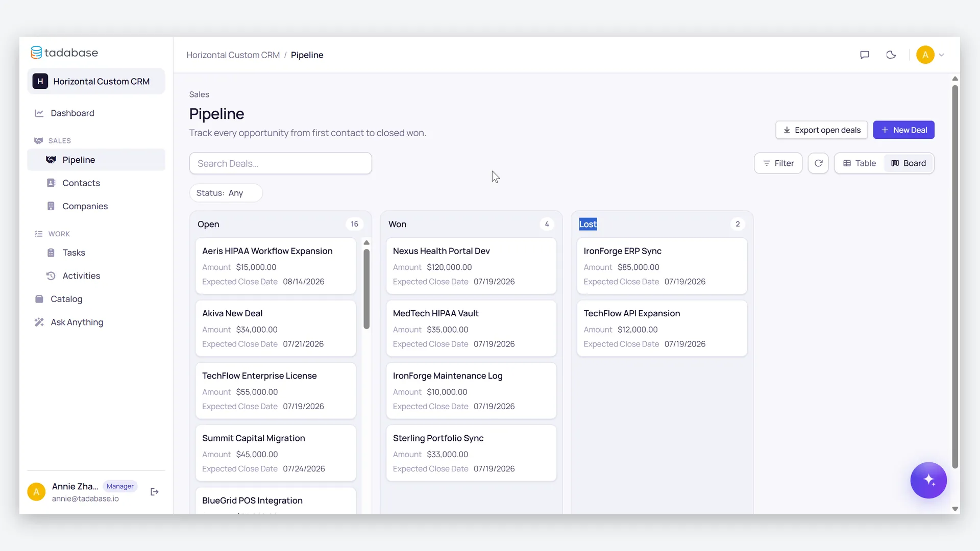The width and height of the screenshot is (980, 551).
Task: Click the highlighted Lost column title
Action: [588, 224]
